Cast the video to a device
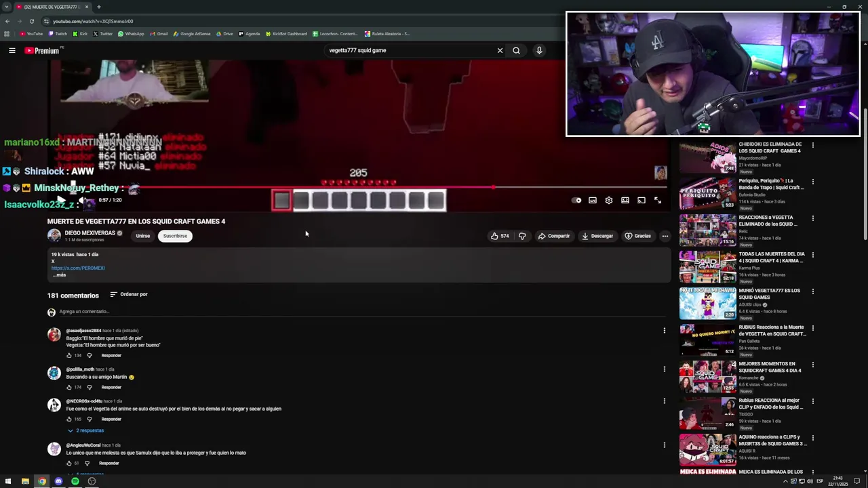 pos(642,201)
